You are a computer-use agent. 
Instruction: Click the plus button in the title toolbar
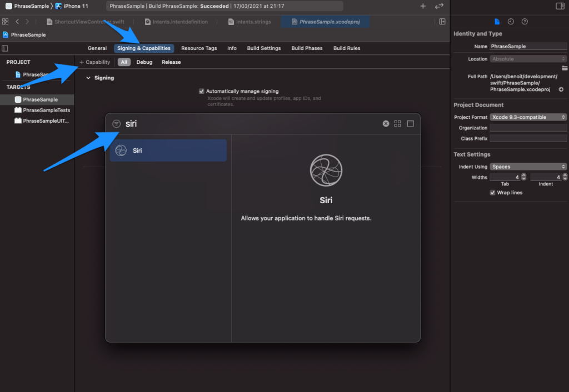[423, 6]
